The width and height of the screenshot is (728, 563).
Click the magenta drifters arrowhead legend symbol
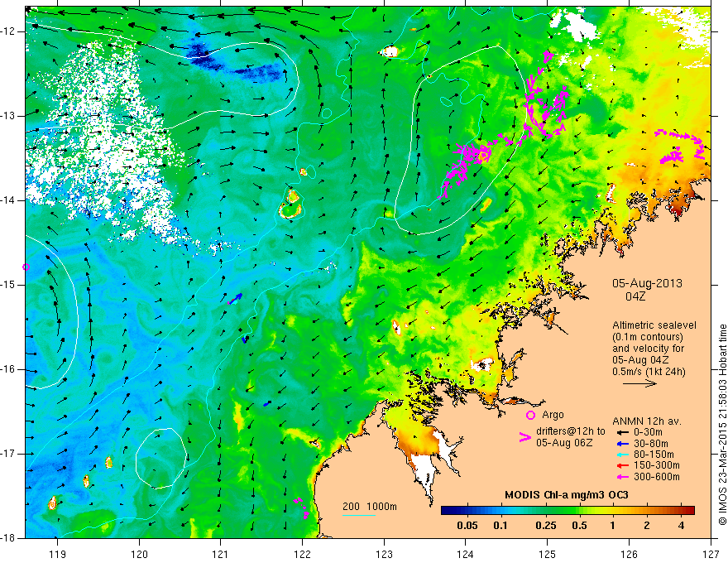[x=525, y=437]
